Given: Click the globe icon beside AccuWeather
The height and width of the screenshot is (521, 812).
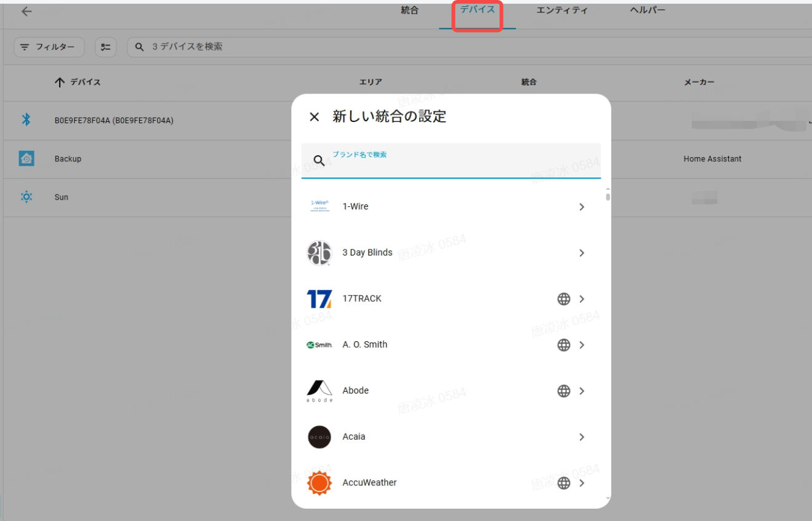Looking at the screenshot, I should pos(564,483).
